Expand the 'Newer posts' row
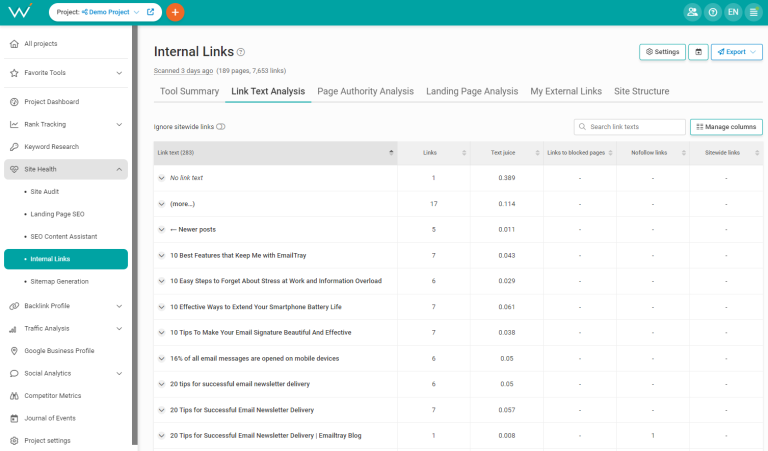768x451 pixels. point(161,230)
